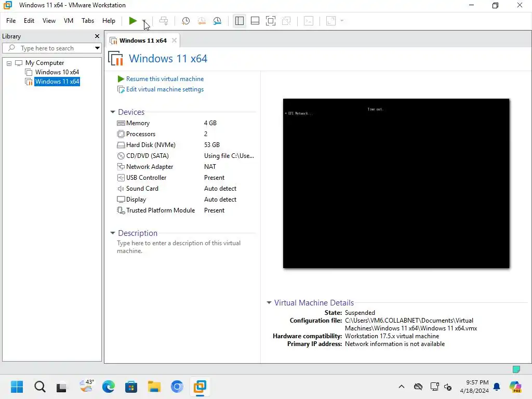Select Windows 10 x64 in library

(57, 72)
